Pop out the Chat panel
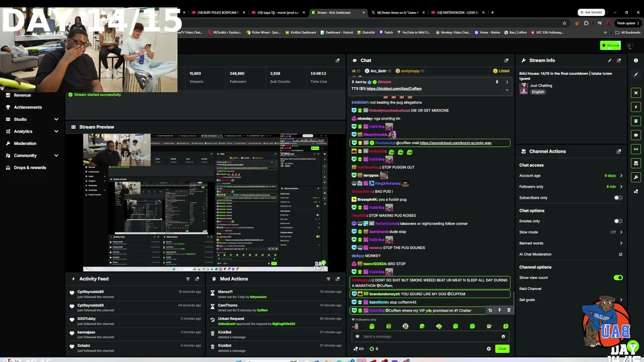Image resolution: width=644 pixels, height=362 pixels. (506, 60)
